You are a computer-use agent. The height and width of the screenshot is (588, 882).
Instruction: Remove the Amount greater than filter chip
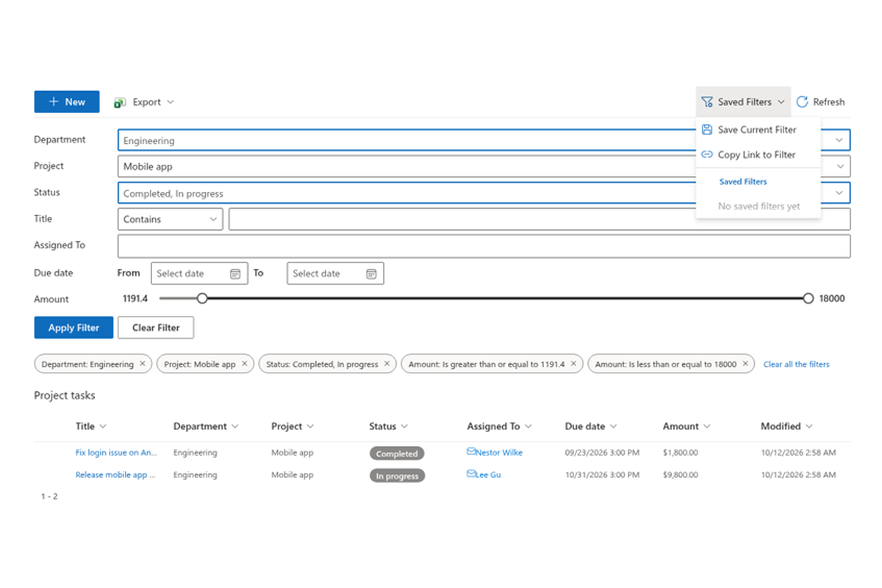[x=573, y=364]
